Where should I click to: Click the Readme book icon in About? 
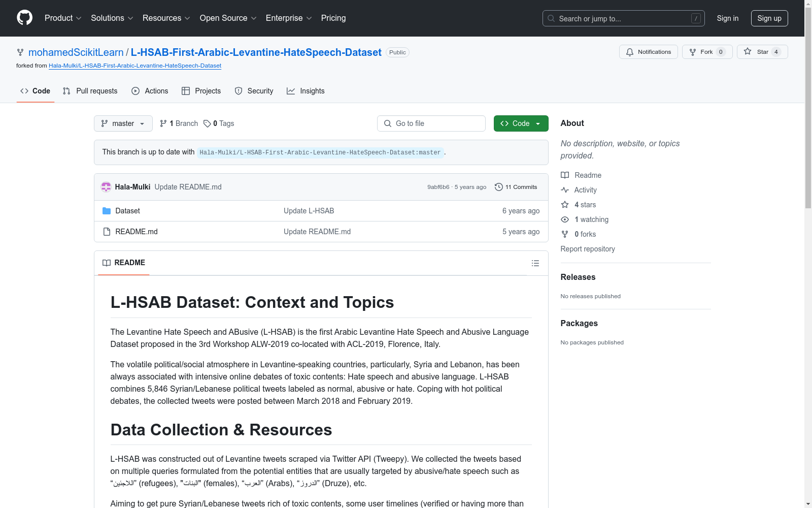coord(565,175)
